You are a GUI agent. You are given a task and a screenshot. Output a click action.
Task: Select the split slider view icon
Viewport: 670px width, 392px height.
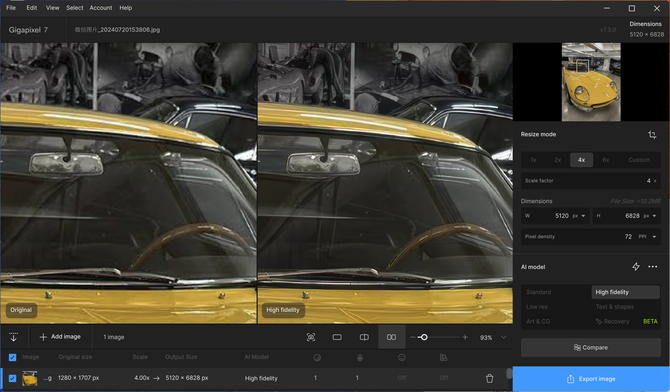click(x=364, y=337)
